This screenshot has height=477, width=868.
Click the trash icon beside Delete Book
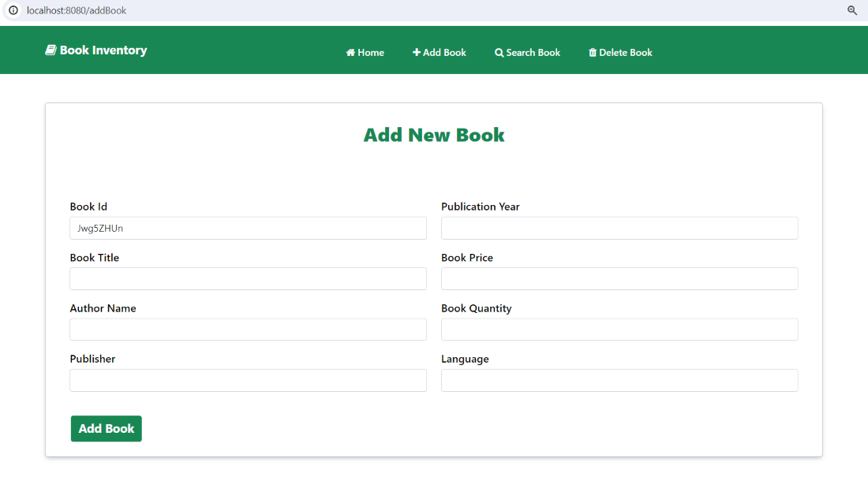[x=593, y=52]
